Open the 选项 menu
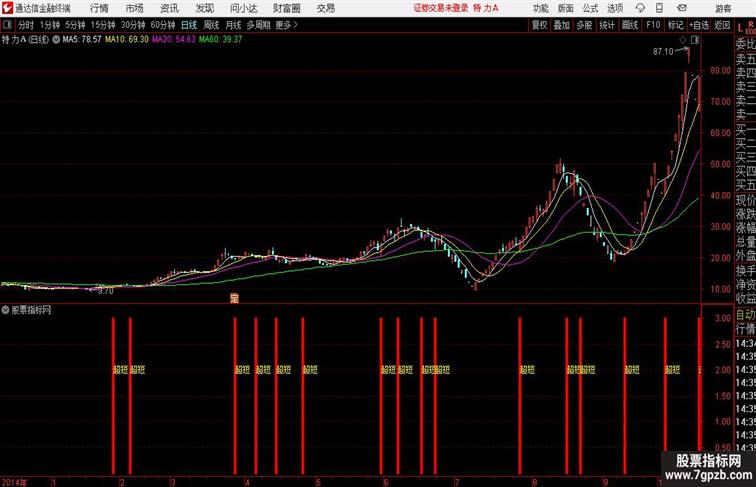The height and width of the screenshot is (487, 756). (615, 8)
